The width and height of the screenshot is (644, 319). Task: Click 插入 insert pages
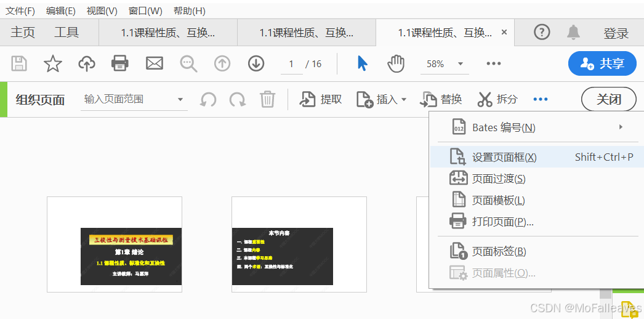[377, 99]
